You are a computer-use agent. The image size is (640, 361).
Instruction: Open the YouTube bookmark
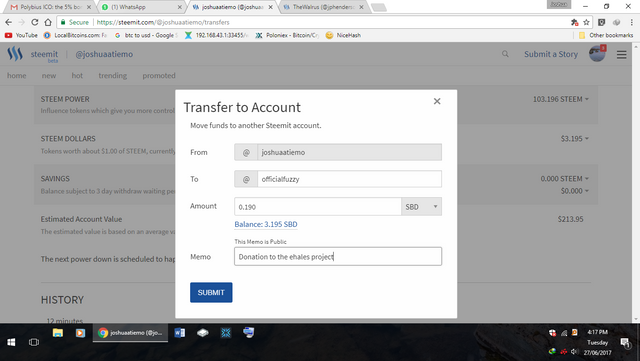(x=21, y=35)
